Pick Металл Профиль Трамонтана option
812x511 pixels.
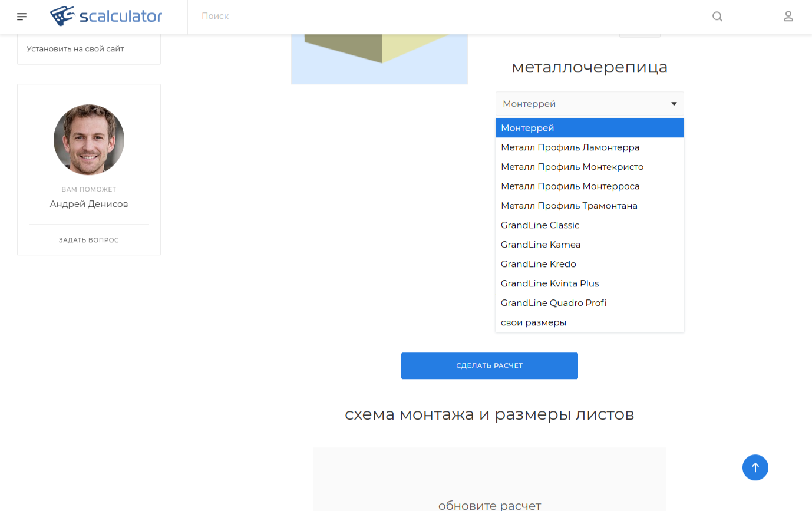pos(590,206)
